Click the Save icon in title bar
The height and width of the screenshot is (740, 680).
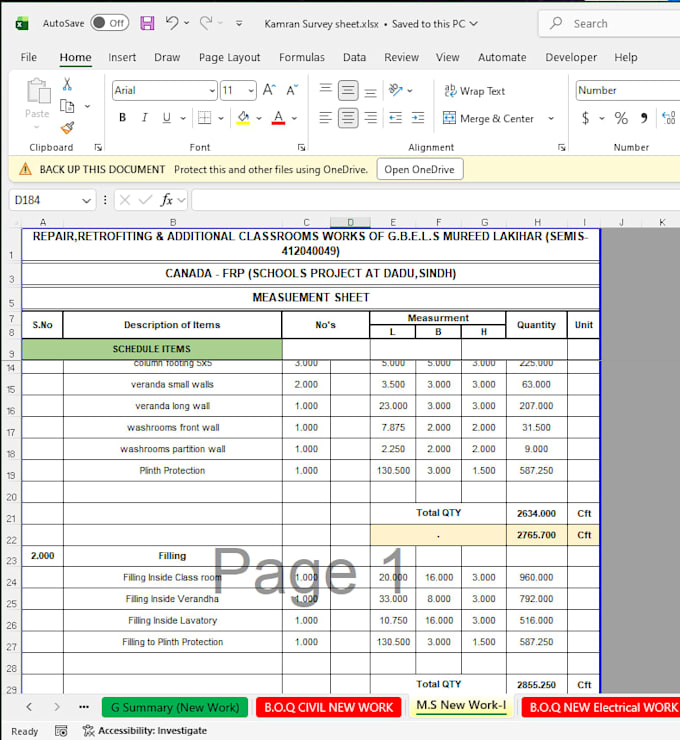tap(147, 23)
